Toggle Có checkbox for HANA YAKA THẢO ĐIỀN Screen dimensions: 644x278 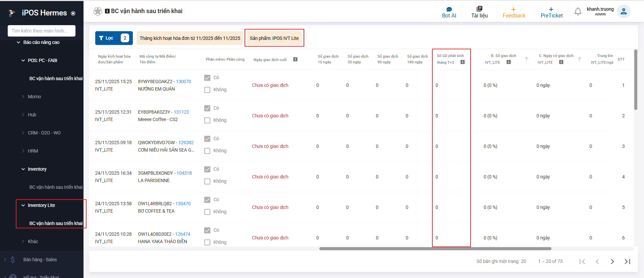click(207, 230)
